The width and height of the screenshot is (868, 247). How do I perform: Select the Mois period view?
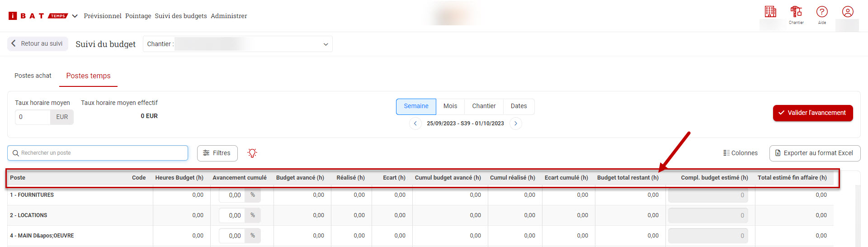[x=450, y=106]
